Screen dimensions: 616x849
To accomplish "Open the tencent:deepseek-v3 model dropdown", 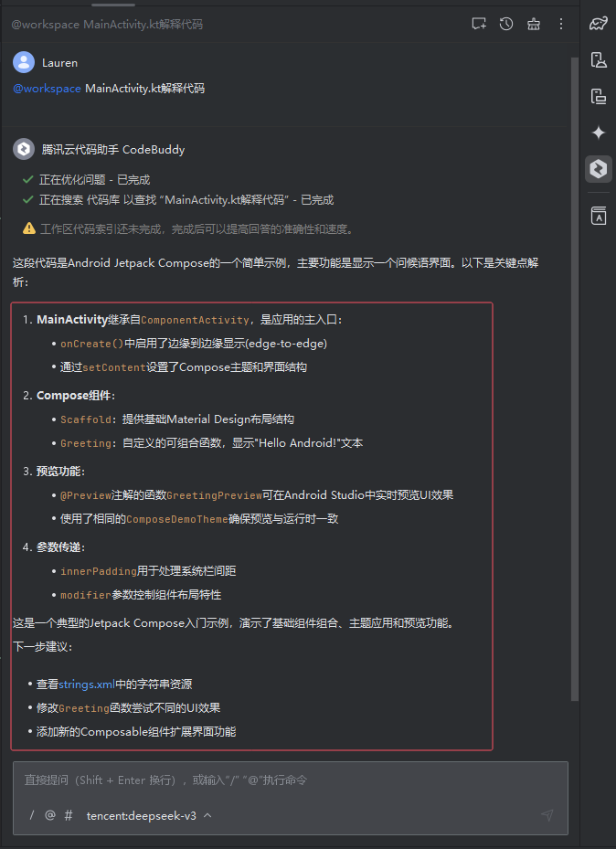I will click(149, 815).
